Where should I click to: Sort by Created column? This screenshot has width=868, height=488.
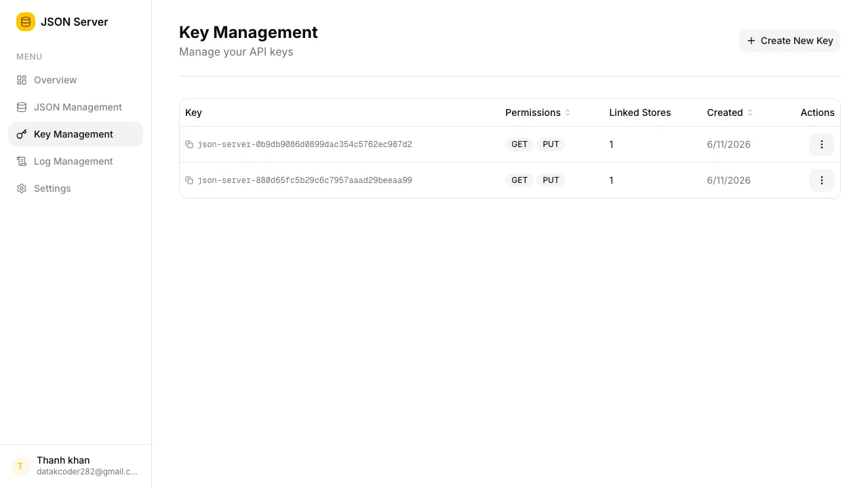[x=730, y=113]
